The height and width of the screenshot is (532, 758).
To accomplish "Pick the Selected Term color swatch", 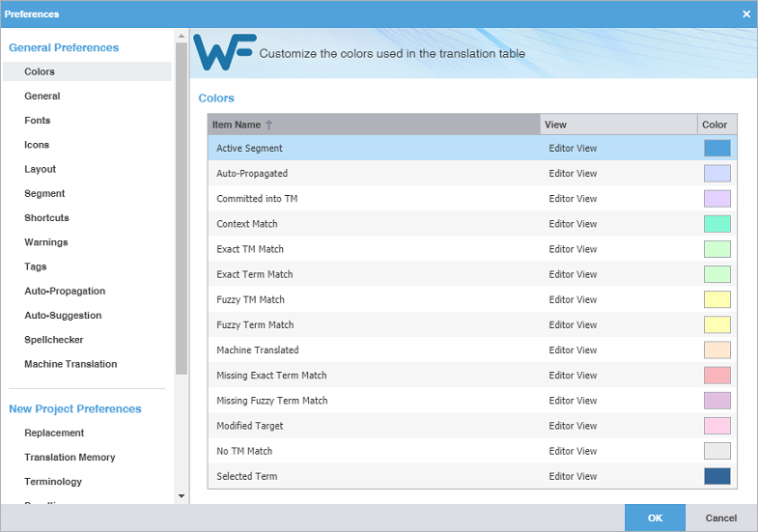I will coord(716,476).
